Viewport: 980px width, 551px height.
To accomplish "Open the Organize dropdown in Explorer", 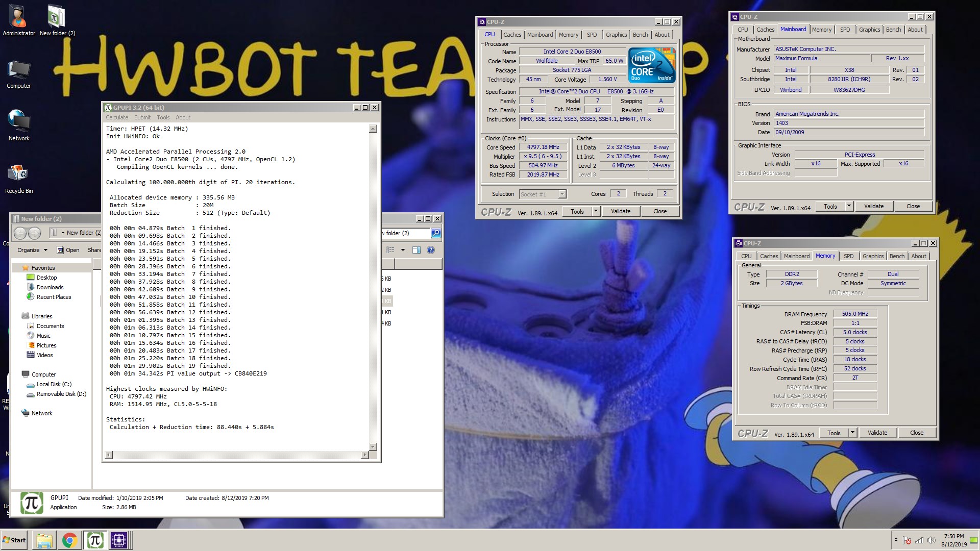I will 32,250.
